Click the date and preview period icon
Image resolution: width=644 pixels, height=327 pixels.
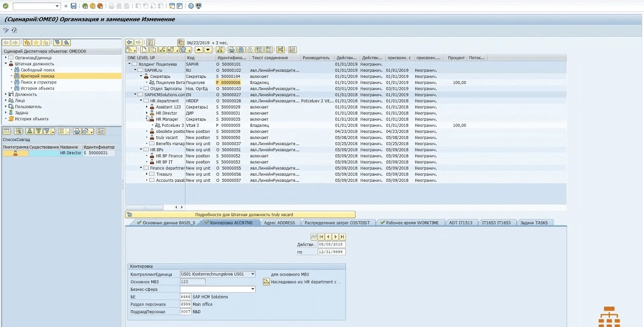(x=181, y=42)
